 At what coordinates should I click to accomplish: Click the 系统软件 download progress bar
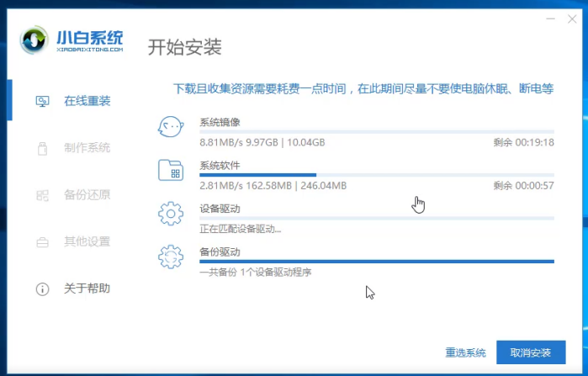click(x=377, y=175)
